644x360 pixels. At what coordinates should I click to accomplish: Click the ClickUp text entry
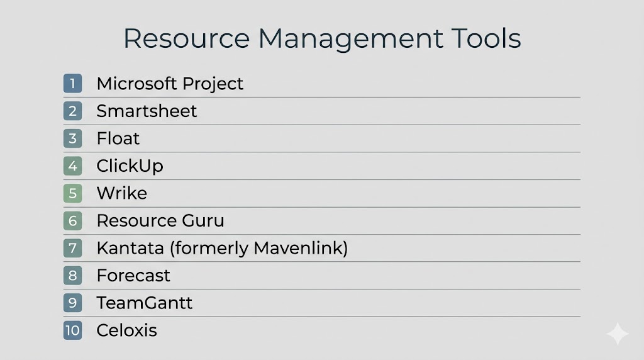pyautogui.click(x=130, y=166)
